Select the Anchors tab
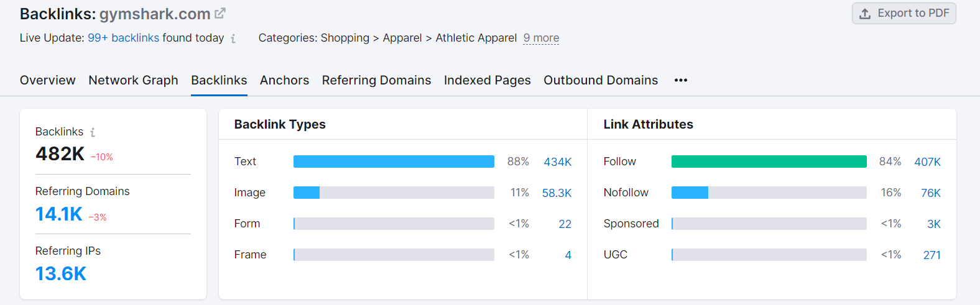 click(284, 80)
